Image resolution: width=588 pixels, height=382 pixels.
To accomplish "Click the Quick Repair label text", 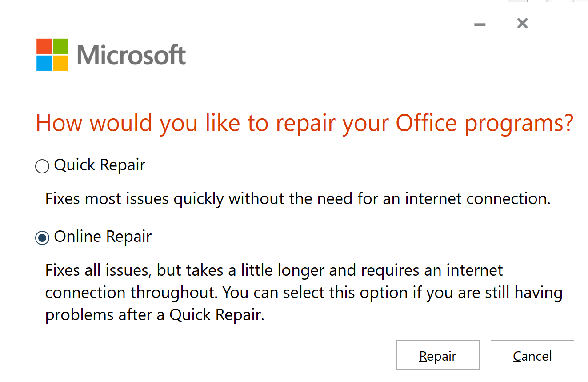I will pos(100,165).
